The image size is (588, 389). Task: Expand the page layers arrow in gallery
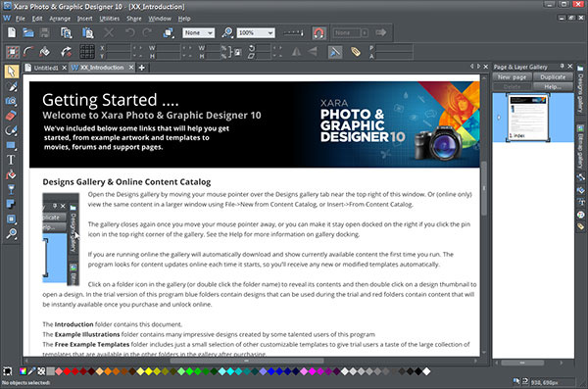point(499,118)
